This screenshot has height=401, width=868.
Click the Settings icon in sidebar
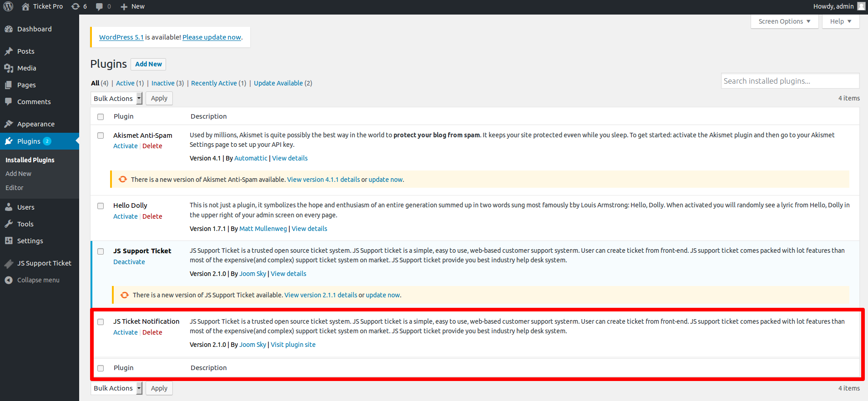tap(9, 241)
